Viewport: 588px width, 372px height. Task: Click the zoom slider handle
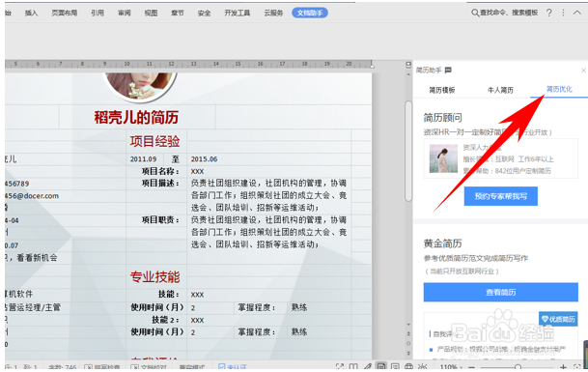tap(518, 367)
